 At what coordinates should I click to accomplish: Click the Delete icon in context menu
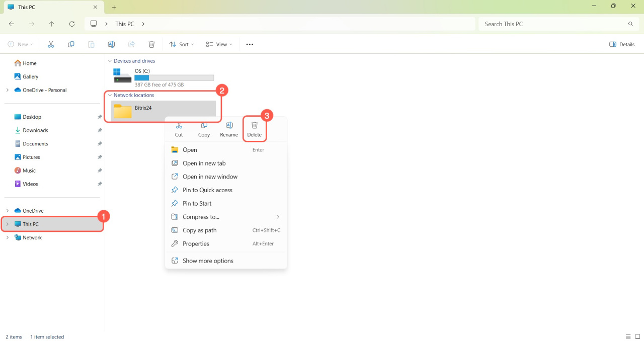(254, 129)
